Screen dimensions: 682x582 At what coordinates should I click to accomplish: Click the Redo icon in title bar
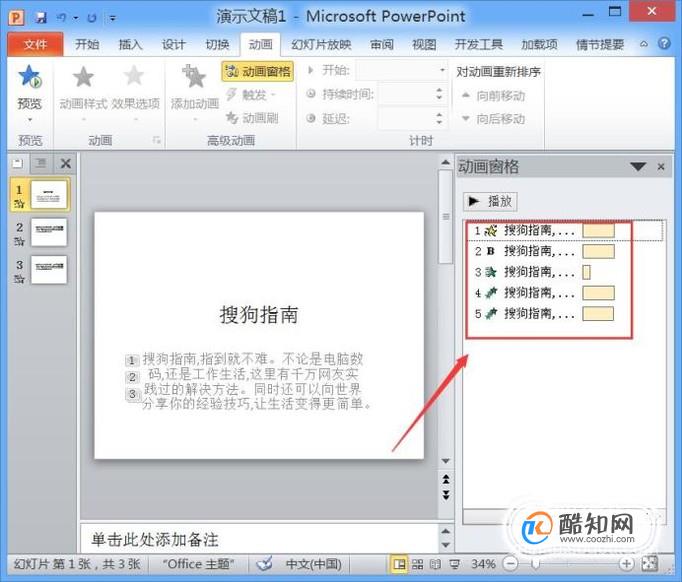(x=92, y=18)
